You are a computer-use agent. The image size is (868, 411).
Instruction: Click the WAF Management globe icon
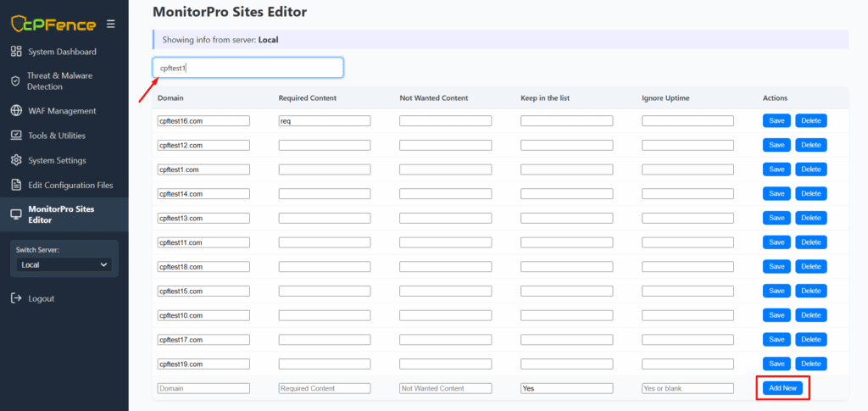point(15,111)
